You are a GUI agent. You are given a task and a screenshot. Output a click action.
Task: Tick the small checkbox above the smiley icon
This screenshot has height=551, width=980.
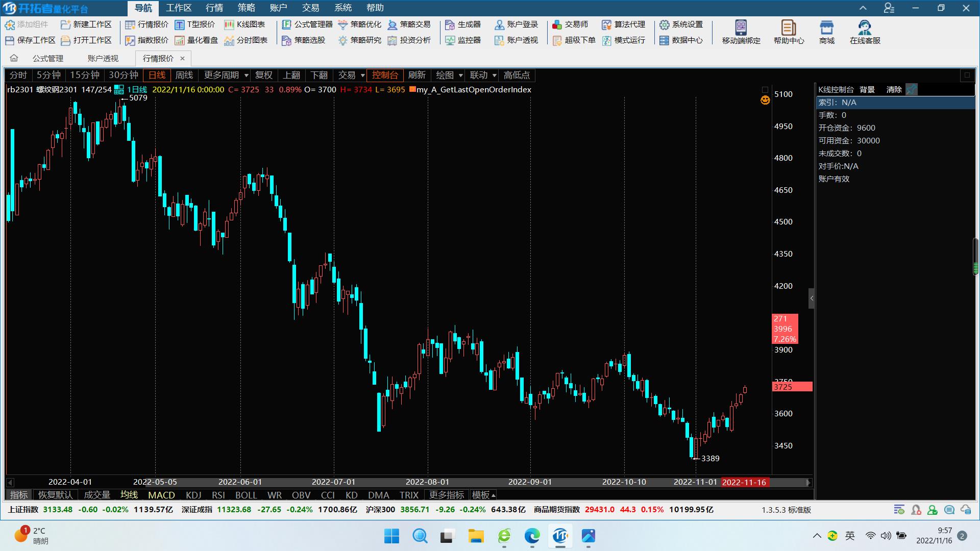(765, 90)
